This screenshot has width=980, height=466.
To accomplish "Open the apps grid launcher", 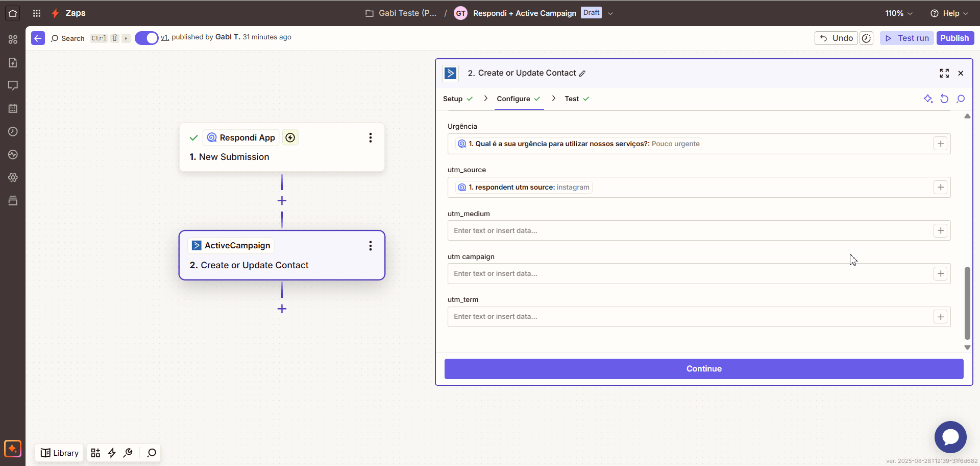I will pos(37,13).
